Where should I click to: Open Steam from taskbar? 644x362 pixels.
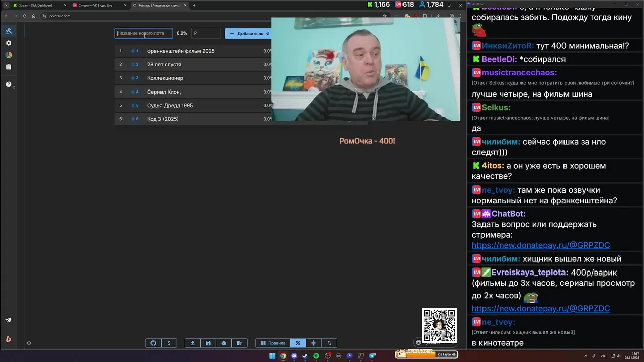click(x=305, y=356)
